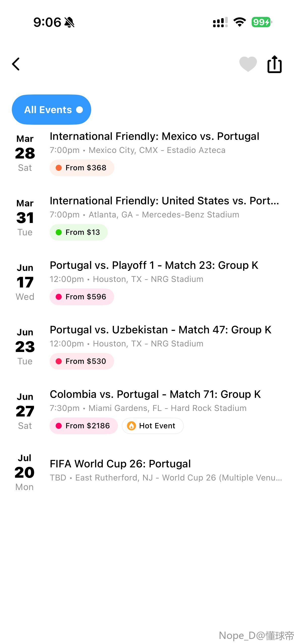
Task: Tap the green battery indicator icon
Action: click(261, 22)
